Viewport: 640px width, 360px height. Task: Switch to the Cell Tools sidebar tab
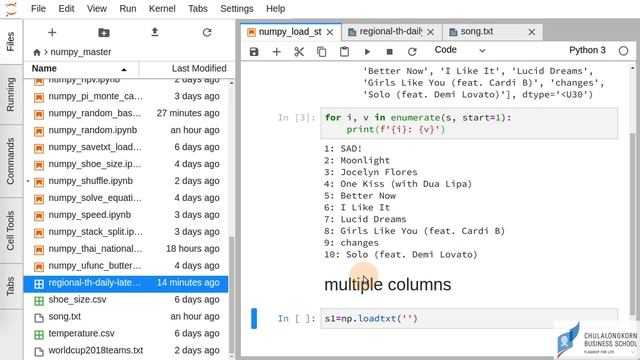pyautogui.click(x=11, y=231)
